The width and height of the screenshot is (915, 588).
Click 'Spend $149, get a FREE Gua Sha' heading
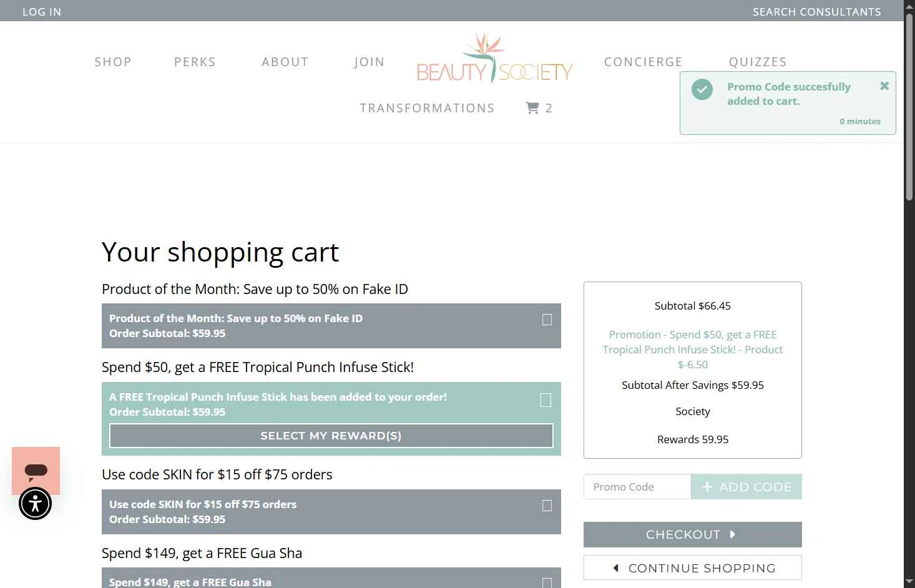coord(202,553)
